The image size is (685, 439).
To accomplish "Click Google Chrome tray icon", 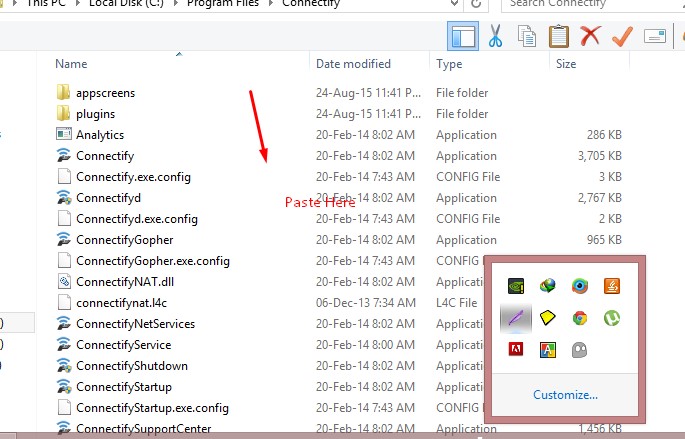I will (580, 318).
